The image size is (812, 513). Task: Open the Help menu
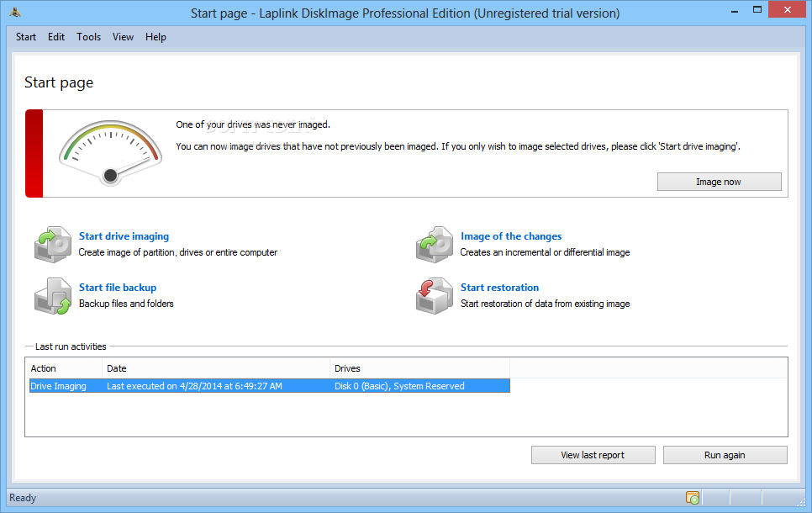point(156,37)
